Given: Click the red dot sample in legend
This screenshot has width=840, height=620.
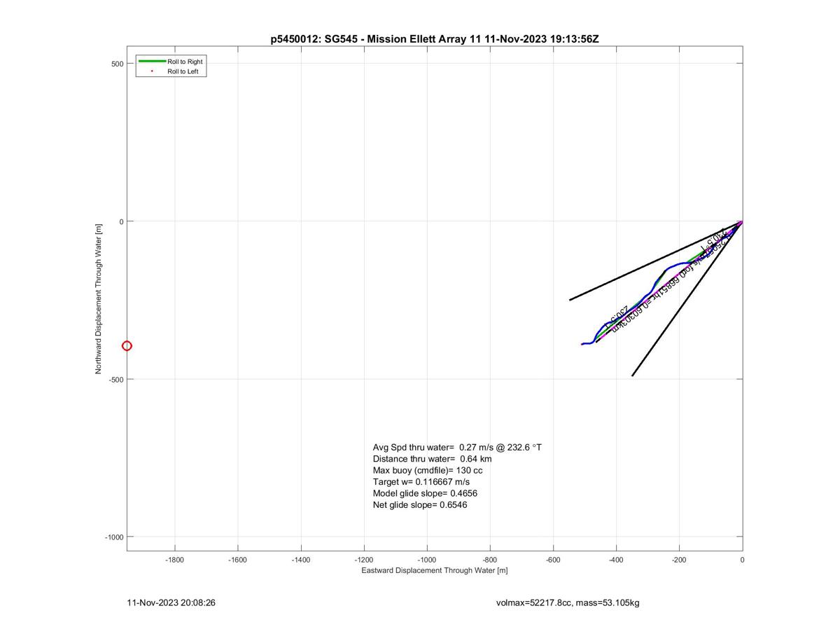Looking at the screenshot, I should click(x=152, y=71).
